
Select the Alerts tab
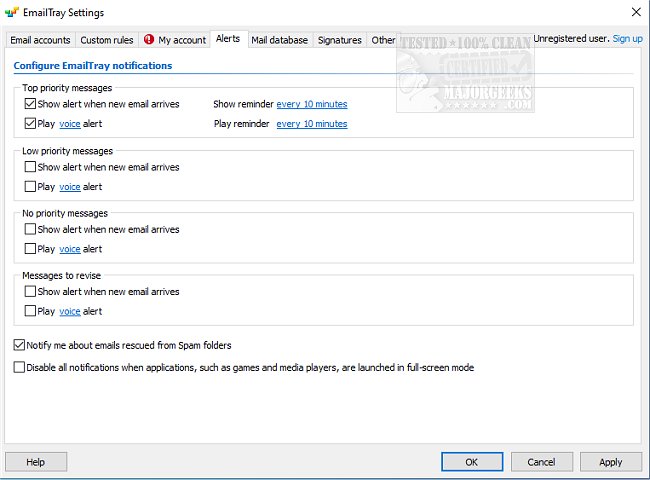(228, 39)
